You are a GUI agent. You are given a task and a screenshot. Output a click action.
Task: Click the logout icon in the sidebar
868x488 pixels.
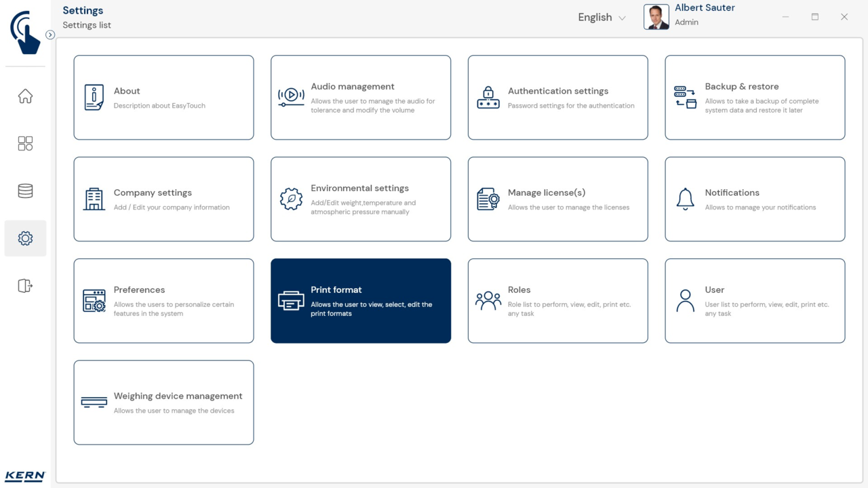(x=25, y=286)
